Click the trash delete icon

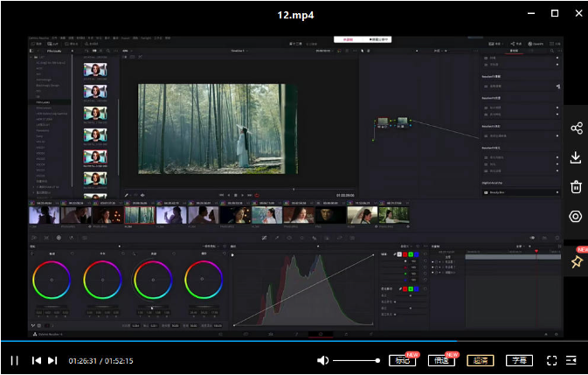(576, 187)
